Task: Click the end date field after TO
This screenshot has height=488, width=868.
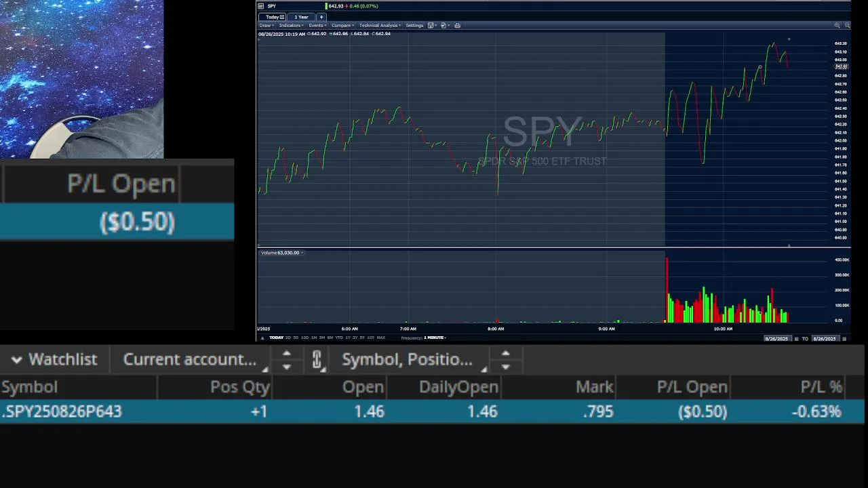Action: coord(825,339)
